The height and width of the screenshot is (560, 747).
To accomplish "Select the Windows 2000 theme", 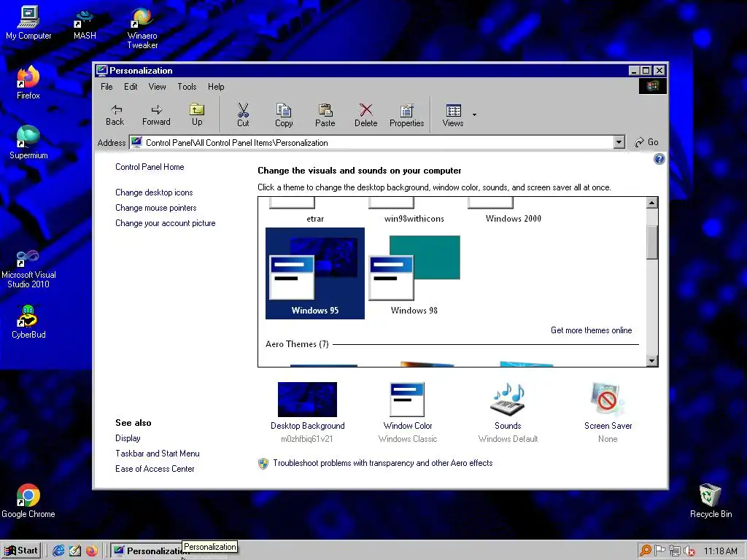I will pyautogui.click(x=513, y=211).
